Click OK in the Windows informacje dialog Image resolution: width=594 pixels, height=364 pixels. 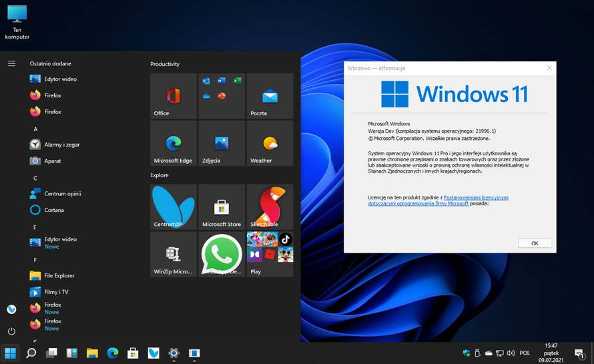pyautogui.click(x=535, y=243)
